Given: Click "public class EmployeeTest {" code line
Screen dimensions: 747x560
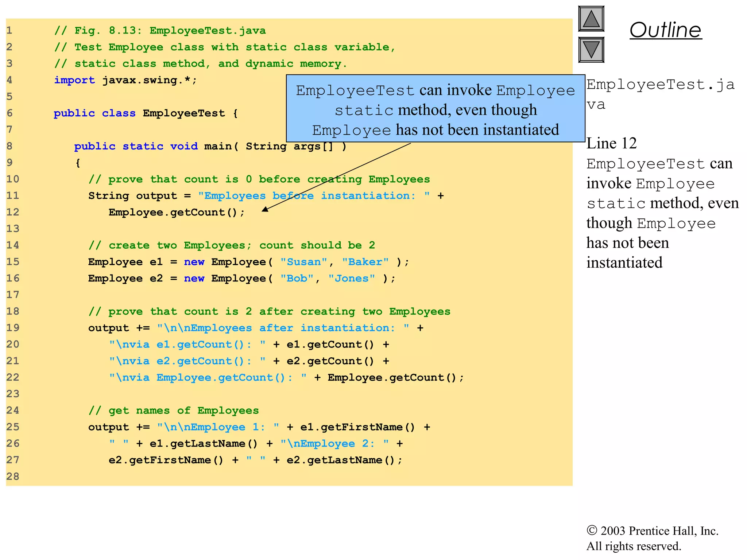Looking at the screenshot, I should click(x=146, y=113).
